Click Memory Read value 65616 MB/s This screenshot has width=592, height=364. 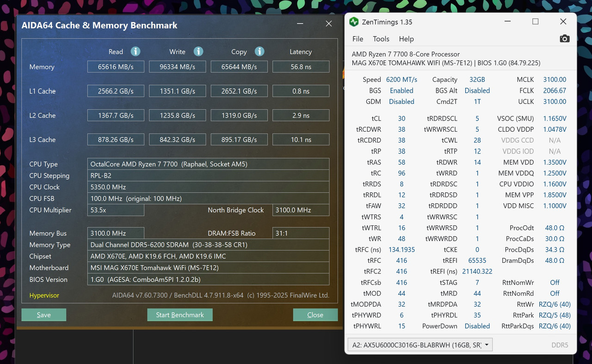tap(116, 67)
